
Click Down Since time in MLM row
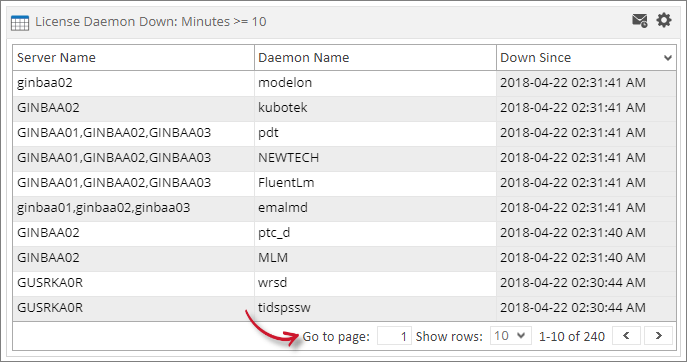586,258
